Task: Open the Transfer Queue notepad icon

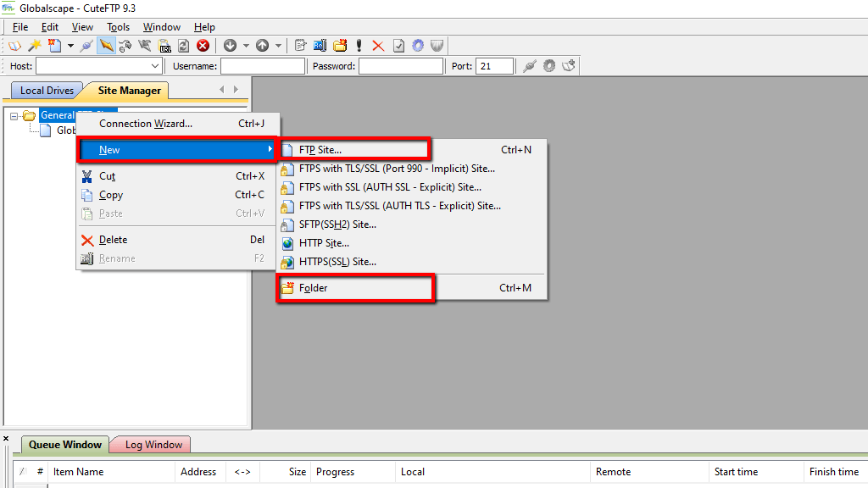Action: [x=300, y=46]
